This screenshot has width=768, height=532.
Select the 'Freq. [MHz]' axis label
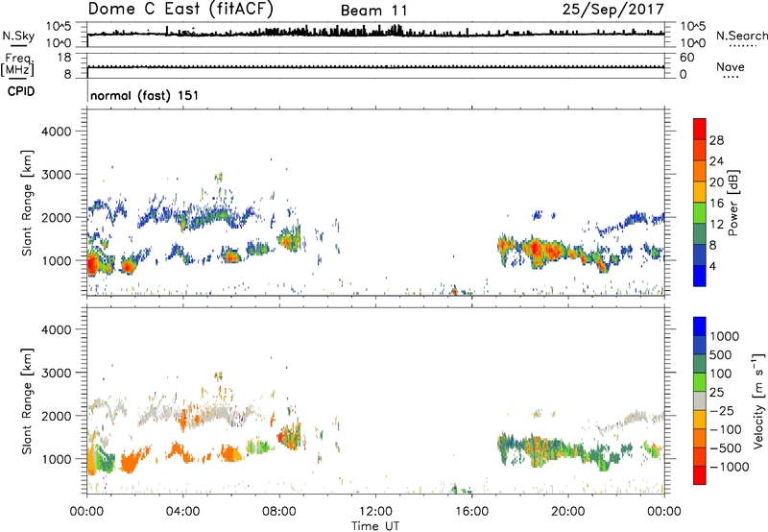pos(17,64)
